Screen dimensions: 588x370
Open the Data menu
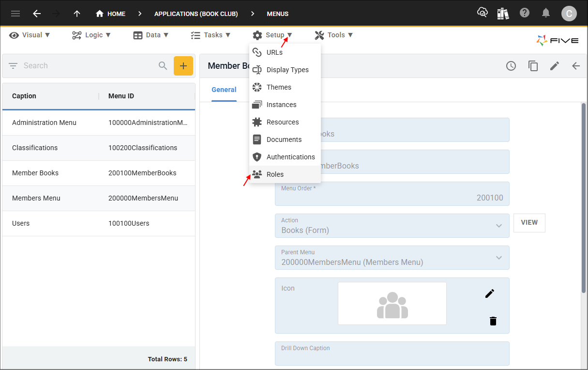pos(151,35)
